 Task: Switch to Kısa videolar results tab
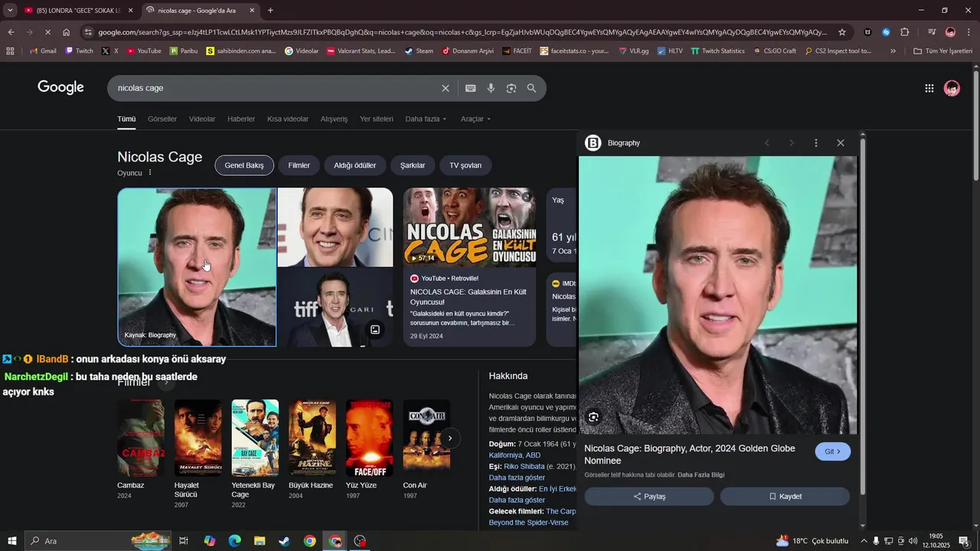tap(288, 119)
